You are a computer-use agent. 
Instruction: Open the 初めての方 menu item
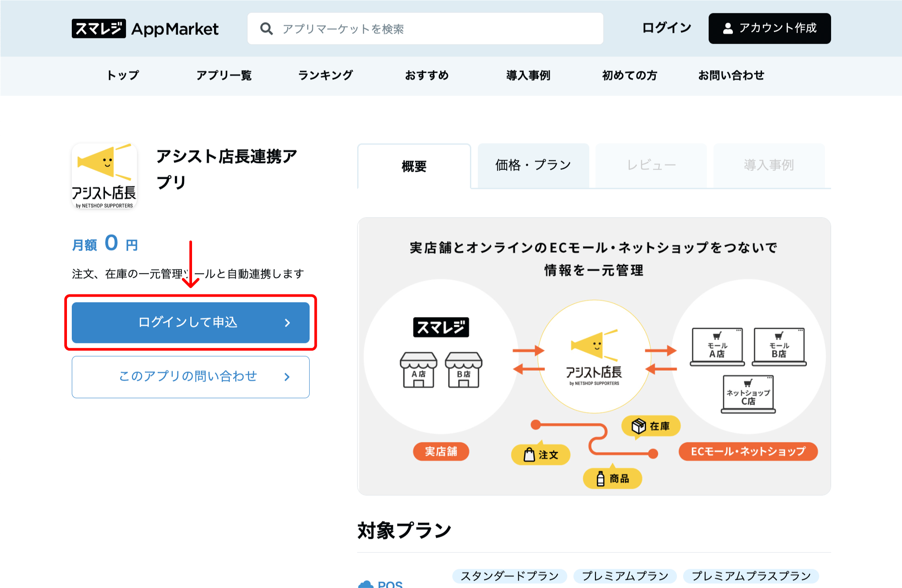(629, 75)
